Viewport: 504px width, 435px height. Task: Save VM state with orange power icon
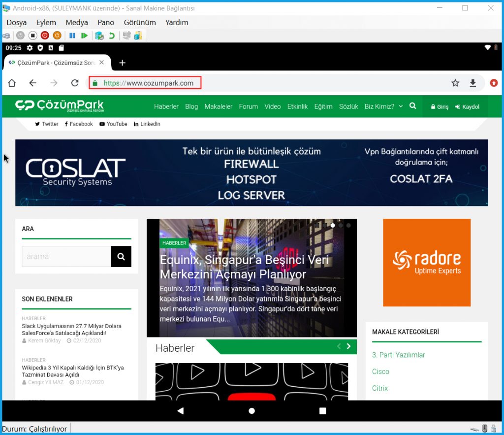coord(57,35)
